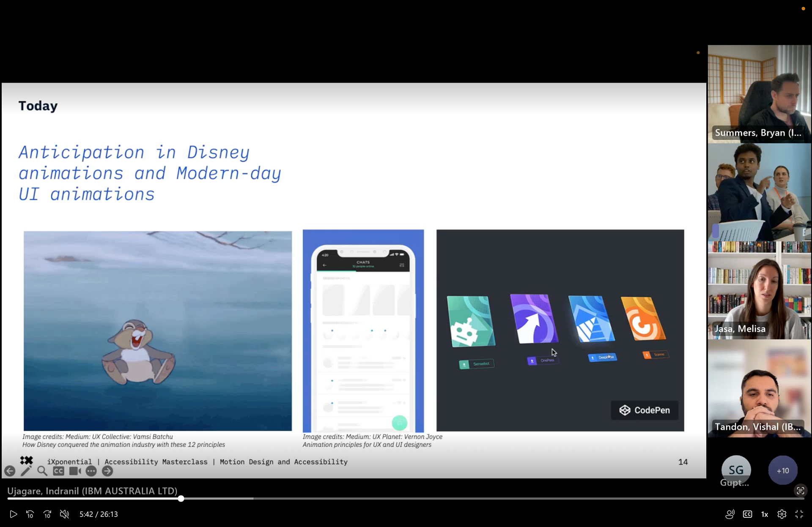Select the slide pen annotation tool
This screenshot has width=812, height=527.
pyautogui.click(x=26, y=471)
